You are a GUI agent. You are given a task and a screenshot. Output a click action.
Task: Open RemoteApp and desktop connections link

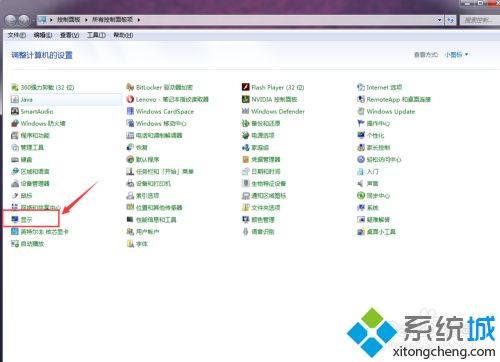click(399, 99)
